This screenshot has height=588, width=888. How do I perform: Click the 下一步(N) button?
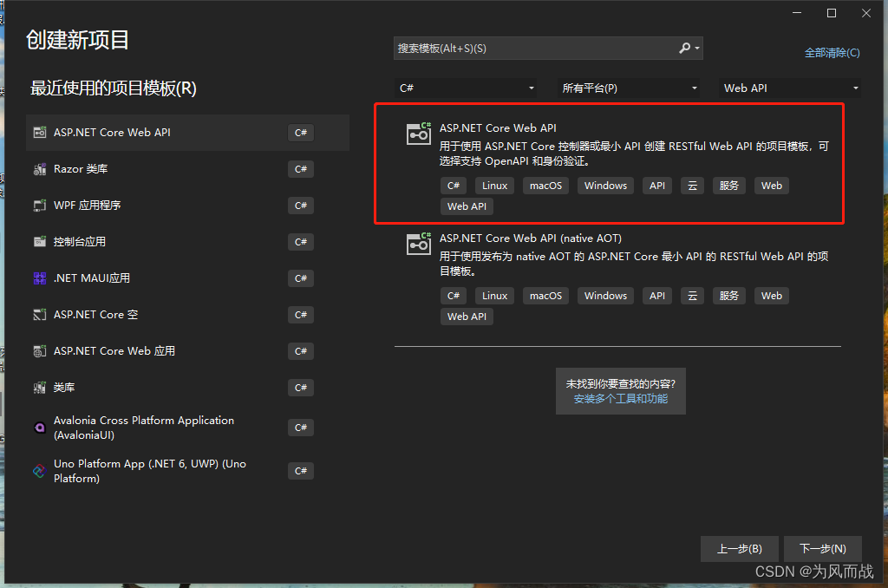(x=822, y=548)
